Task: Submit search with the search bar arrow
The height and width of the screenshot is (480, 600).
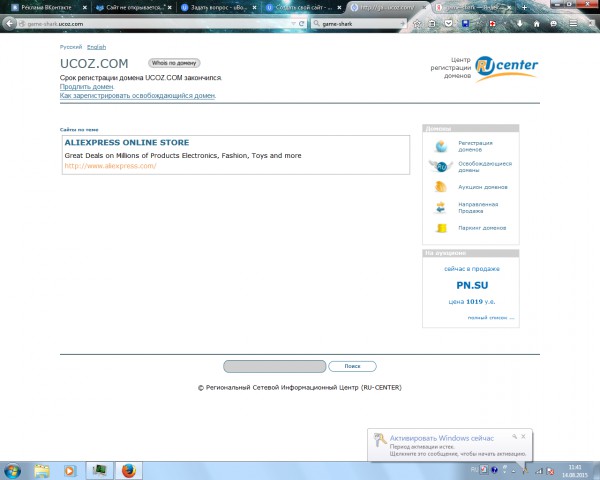Action: coord(402,24)
